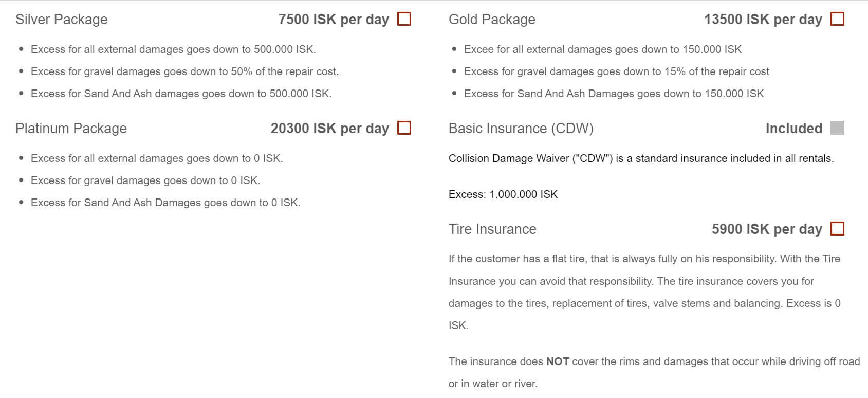Image resolution: width=868 pixels, height=398 pixels.
Task: Click the 13500 ISK per day price
Action: (x=763, y=20)
